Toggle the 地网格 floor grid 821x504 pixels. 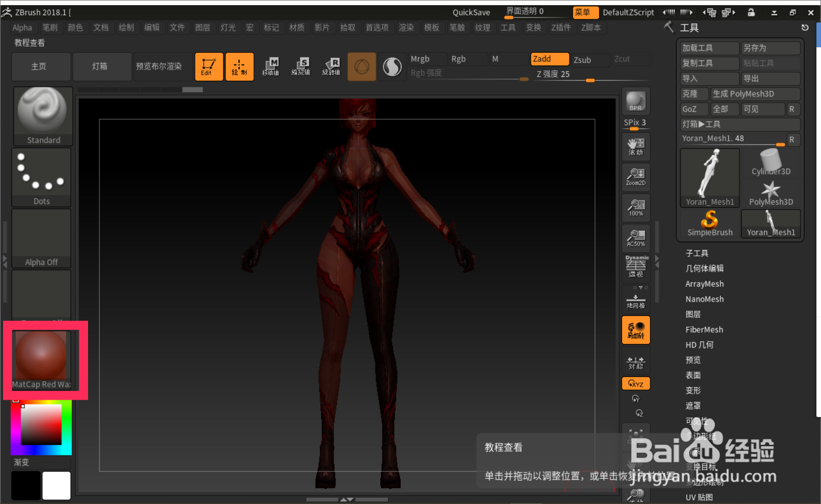pos(636,299)
